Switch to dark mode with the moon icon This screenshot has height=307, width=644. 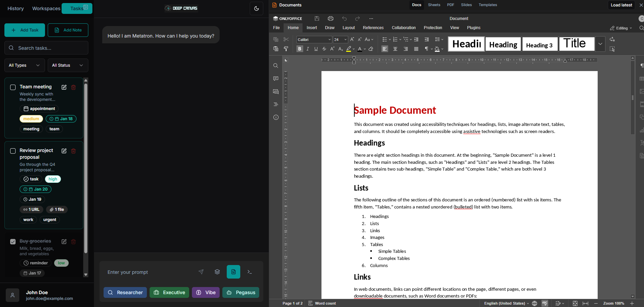click(x=256, y=8)
